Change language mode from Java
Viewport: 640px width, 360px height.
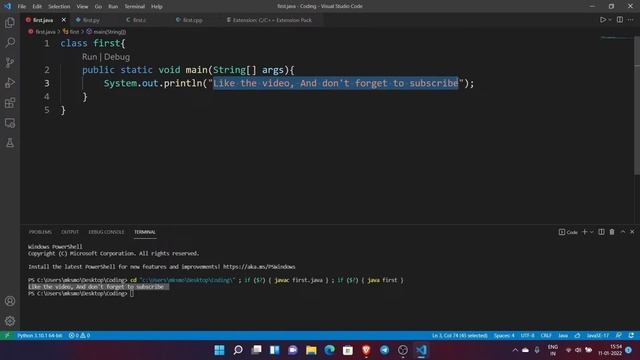563,336
